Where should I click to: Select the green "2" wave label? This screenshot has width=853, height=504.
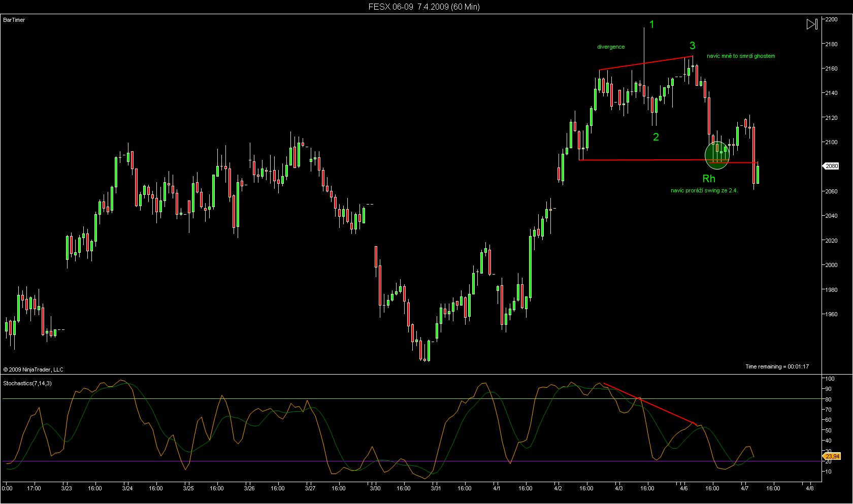(x=656, y=137)
